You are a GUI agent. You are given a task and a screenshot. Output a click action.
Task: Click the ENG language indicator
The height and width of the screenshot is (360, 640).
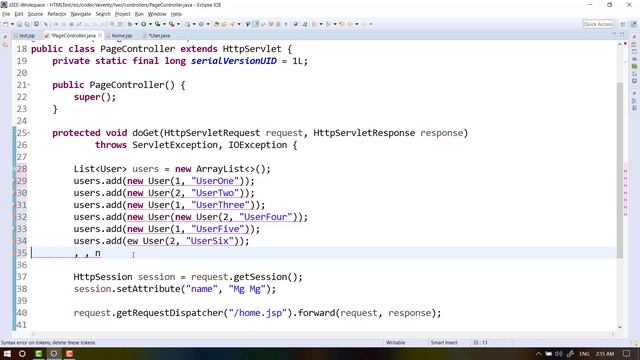[584, 353]
